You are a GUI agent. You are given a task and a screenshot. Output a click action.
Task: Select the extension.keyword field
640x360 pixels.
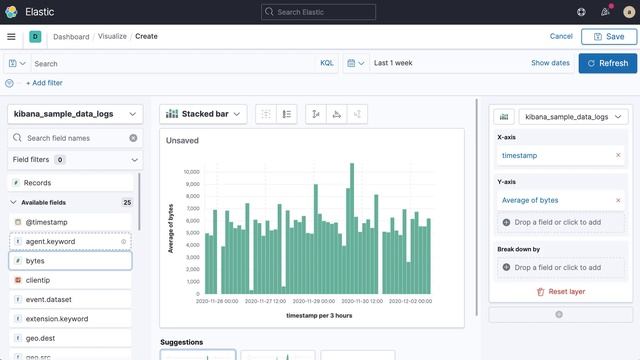(x=70, y=319)
